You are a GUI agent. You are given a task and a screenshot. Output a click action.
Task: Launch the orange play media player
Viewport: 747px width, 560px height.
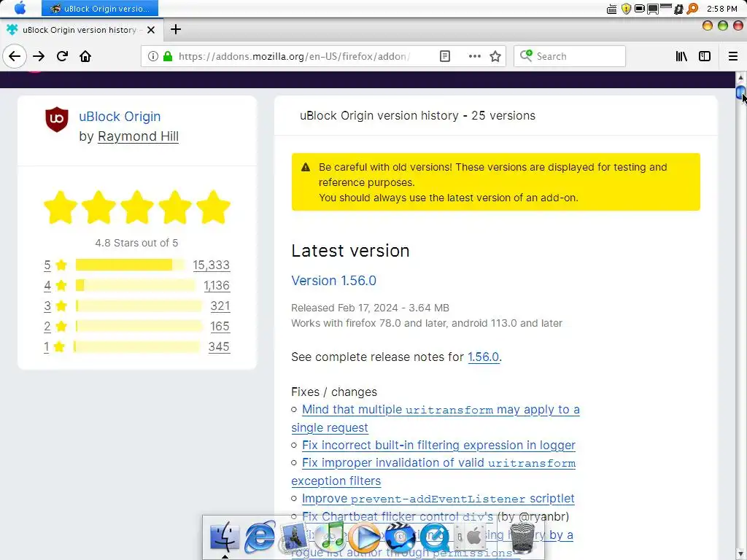point(365,537)
